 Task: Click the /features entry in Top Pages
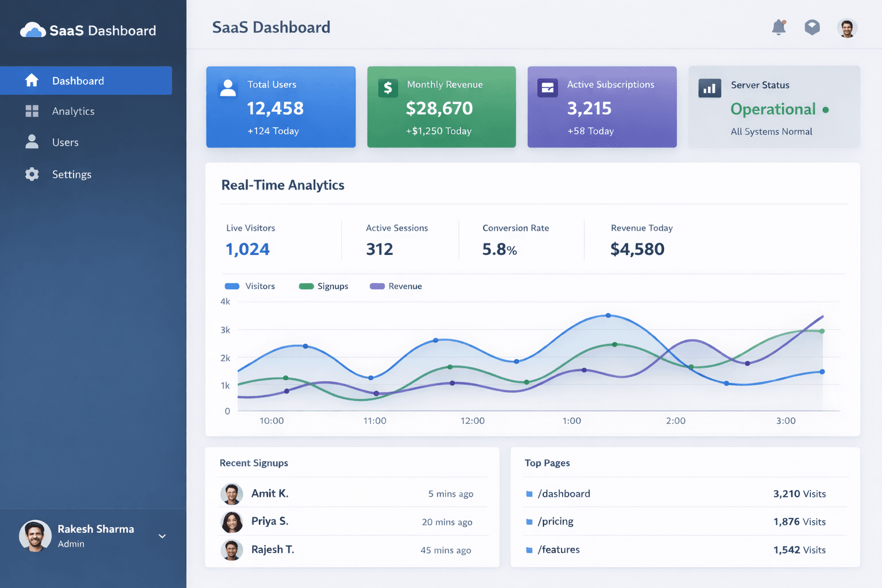click(558, 550)
